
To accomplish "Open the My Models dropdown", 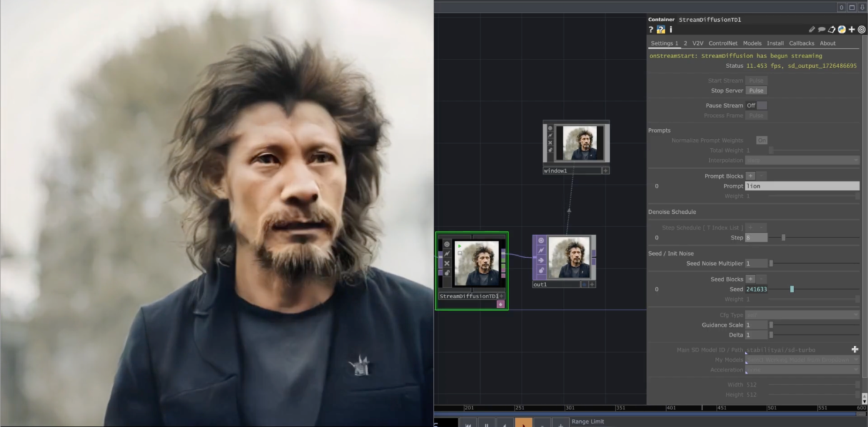I will pos(802,360).
